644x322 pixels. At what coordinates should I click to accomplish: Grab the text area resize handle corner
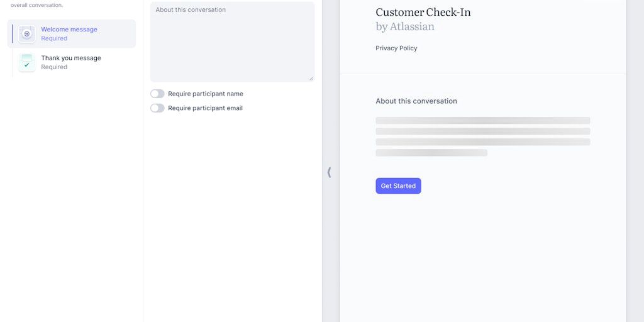pos(311,78)
